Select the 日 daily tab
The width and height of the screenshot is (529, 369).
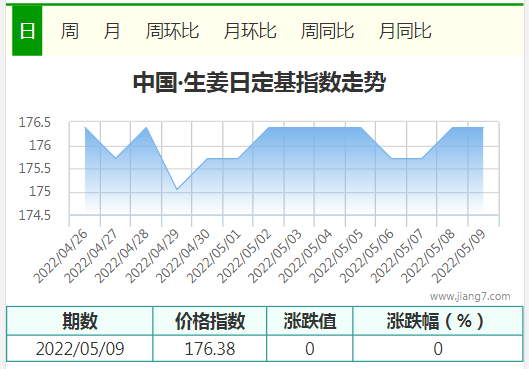pyautogui.click(x=27, y=31)
